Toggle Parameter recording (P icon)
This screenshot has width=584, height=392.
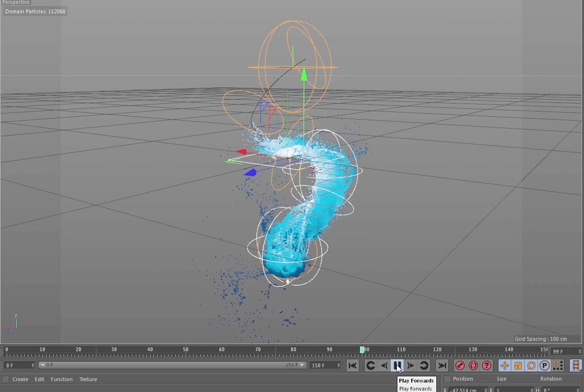tap(545, 365)
